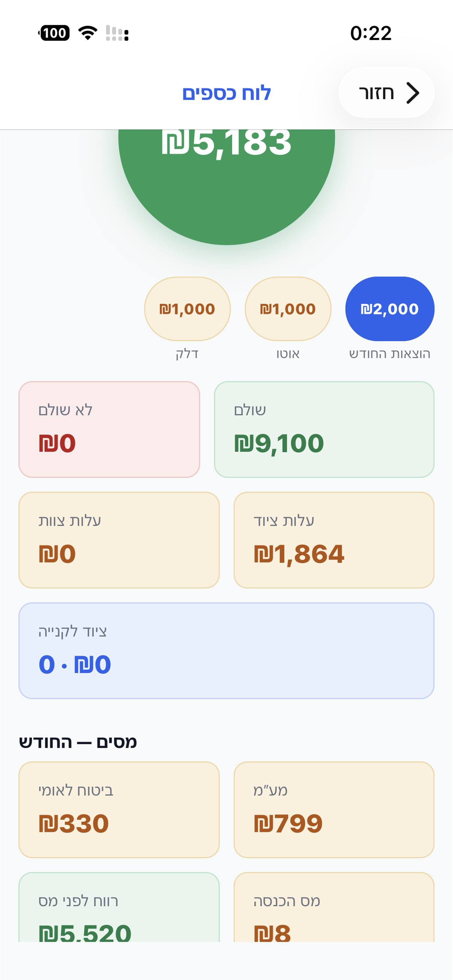Open the ביטוח לאומי ₪330 card
Viewport: 453px width, 980px height.
119,810
